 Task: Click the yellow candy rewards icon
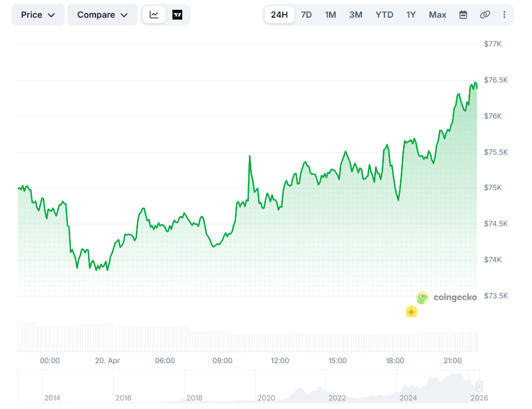412,312
